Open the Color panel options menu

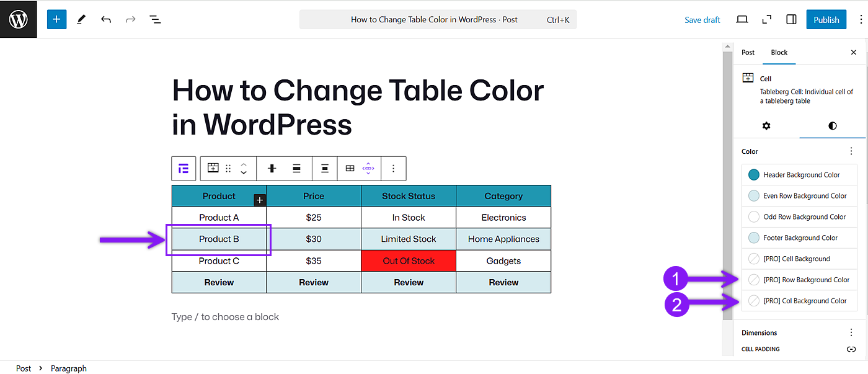851,151
